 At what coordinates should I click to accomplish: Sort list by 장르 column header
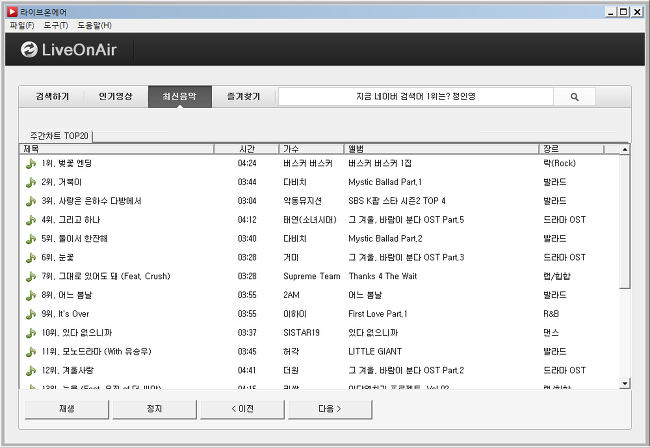pyautogui.click(x=572, y=149)
